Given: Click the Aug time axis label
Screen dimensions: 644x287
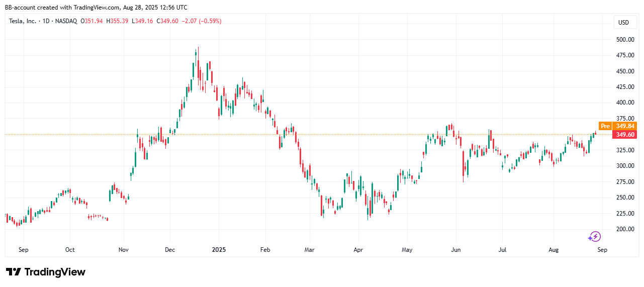Looking at the screenshot, I should (x=554, y=250).
